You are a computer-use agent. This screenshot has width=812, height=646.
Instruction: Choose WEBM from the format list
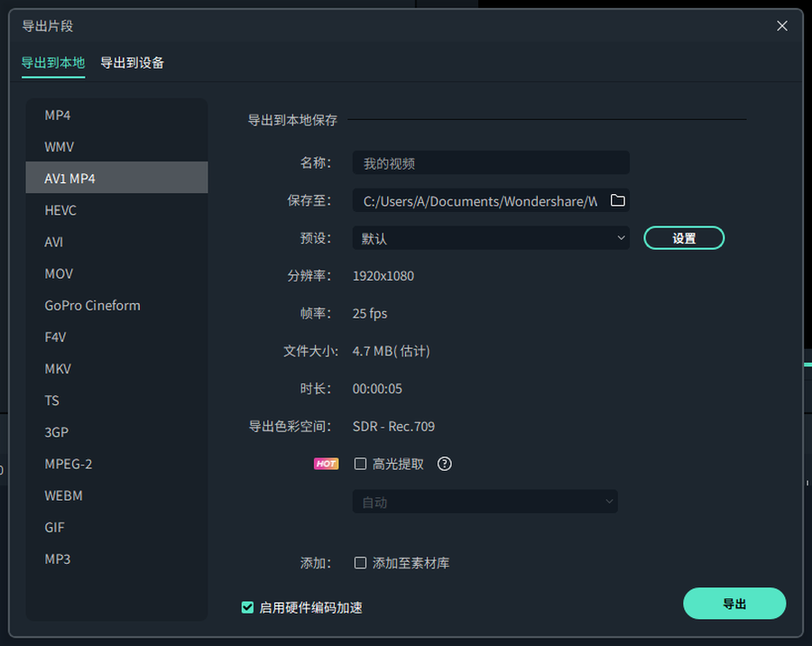point(63,495)
